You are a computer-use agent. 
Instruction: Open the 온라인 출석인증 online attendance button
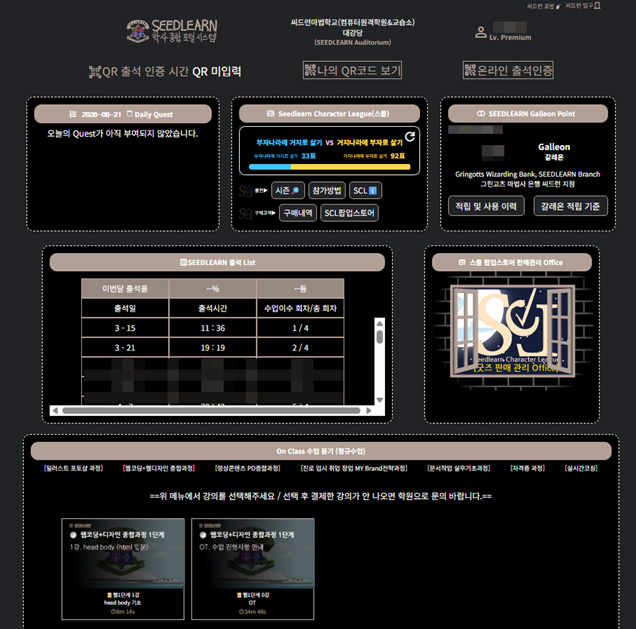point(508,70)
